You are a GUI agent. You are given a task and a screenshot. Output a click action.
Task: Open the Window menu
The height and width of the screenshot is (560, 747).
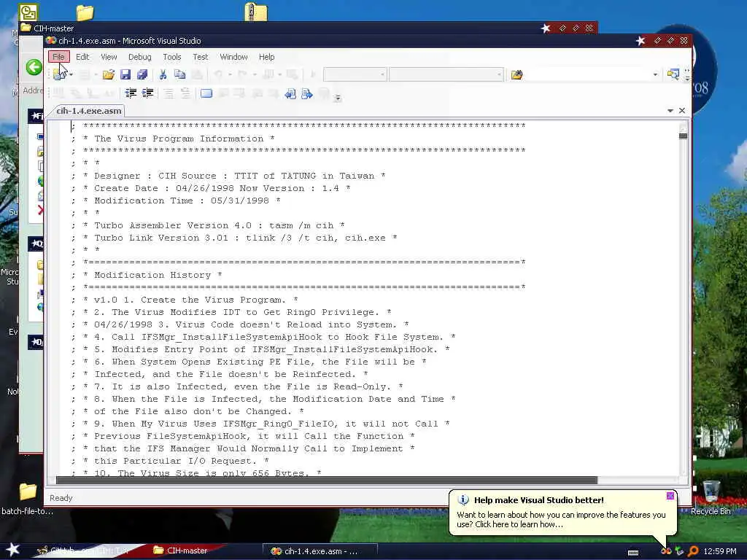(x=233, y=57)
